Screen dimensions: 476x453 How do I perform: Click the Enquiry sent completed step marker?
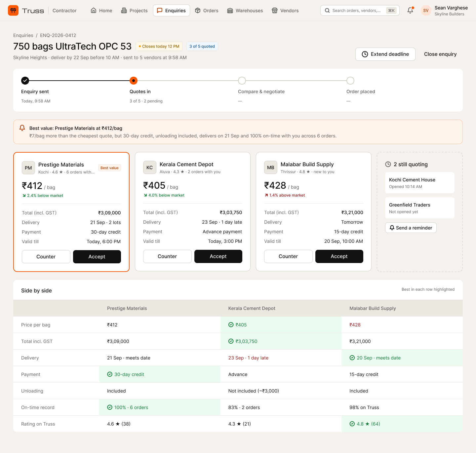(x=25, y=81)
